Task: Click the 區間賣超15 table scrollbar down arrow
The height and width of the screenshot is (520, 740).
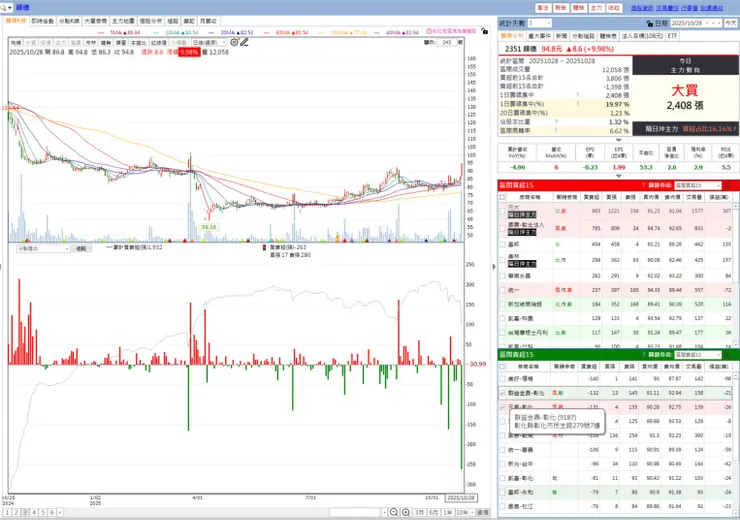Action: [735, 513]
